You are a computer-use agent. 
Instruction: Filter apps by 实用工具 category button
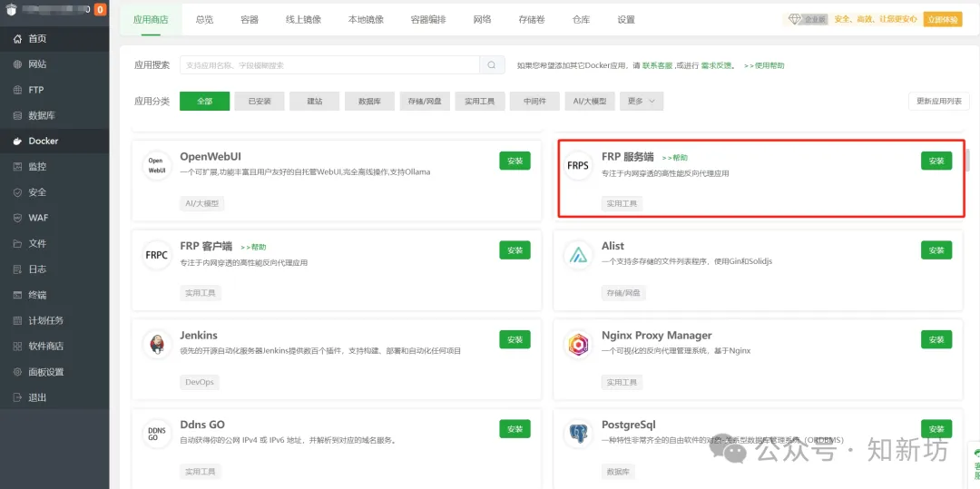tap(479, 102)
